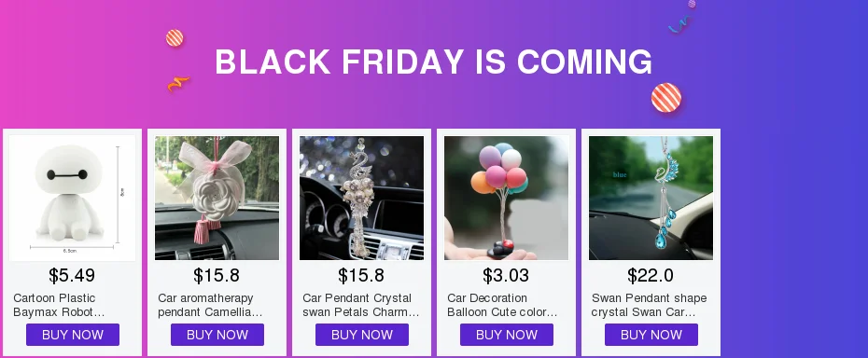The height and width of the screenshot is (358, 868).
Task: Click the BLACK FRIDAY IS COMING banner heading
Action: point(433,62)
